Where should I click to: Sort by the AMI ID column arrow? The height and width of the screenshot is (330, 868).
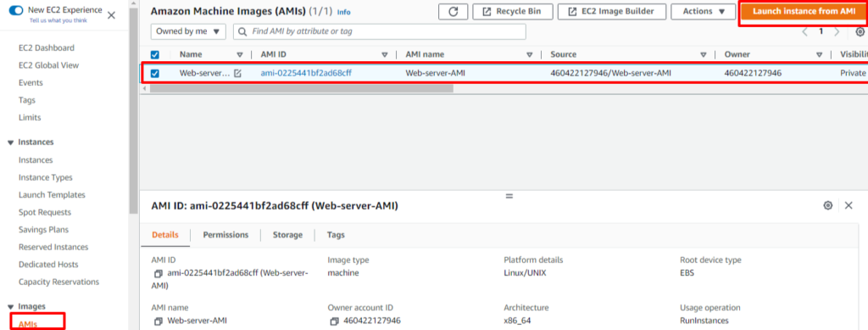pos(385,55)
